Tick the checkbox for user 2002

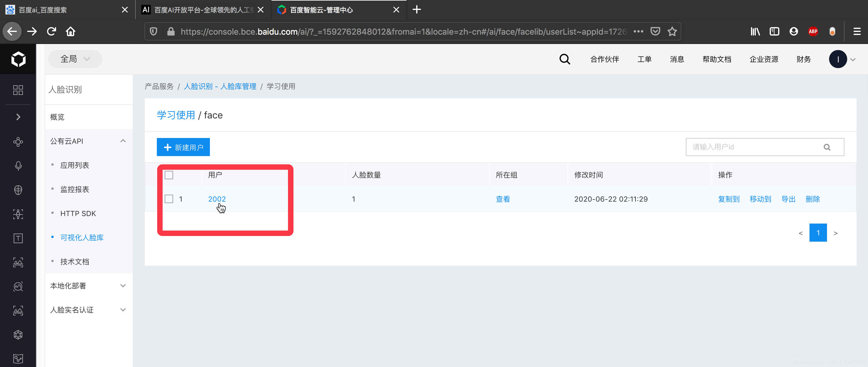[169, 199]
